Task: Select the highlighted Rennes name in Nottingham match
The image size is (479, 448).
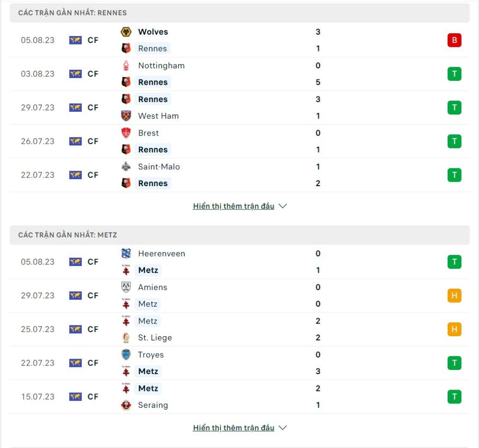Action: [x=153, y=82]
